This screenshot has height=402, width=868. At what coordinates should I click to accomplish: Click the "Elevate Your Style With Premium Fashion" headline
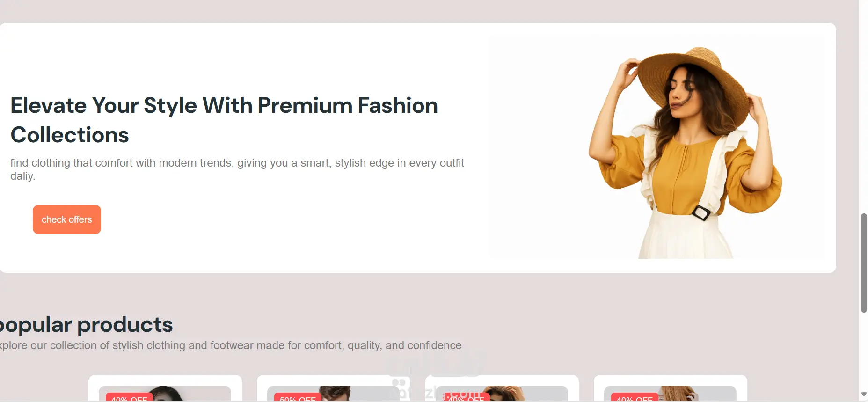[224, 105]
